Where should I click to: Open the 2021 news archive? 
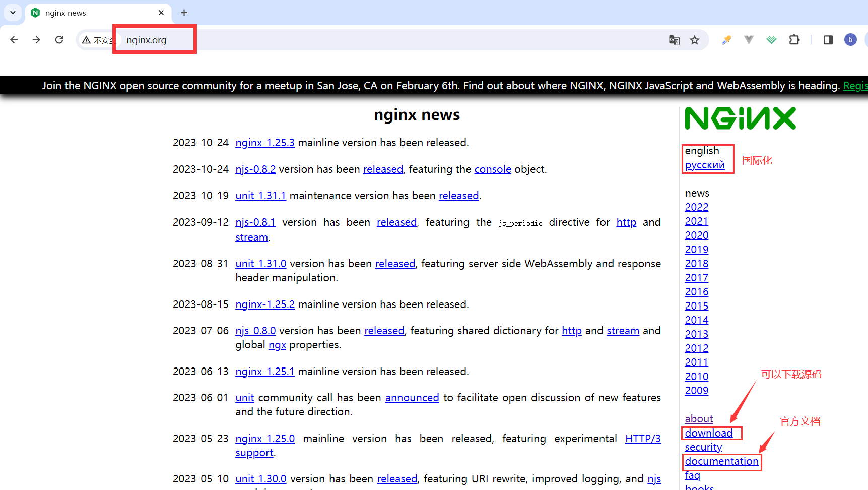pos(697,221)
